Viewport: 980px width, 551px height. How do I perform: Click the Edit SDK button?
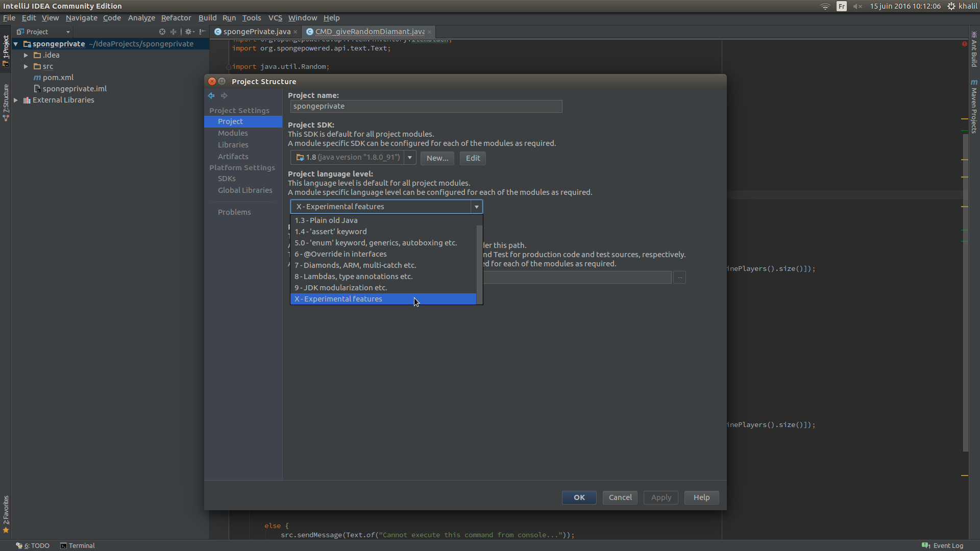coord(473,158)
